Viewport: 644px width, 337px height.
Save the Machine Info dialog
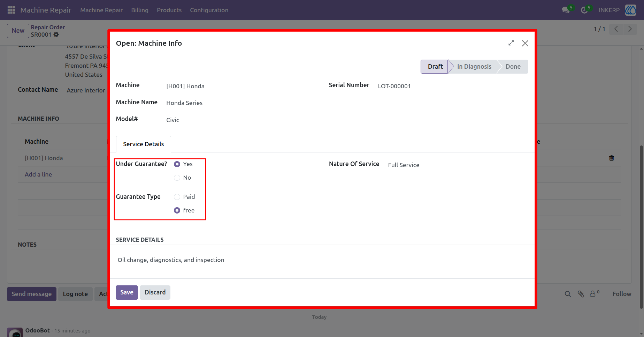click(127, 292)
